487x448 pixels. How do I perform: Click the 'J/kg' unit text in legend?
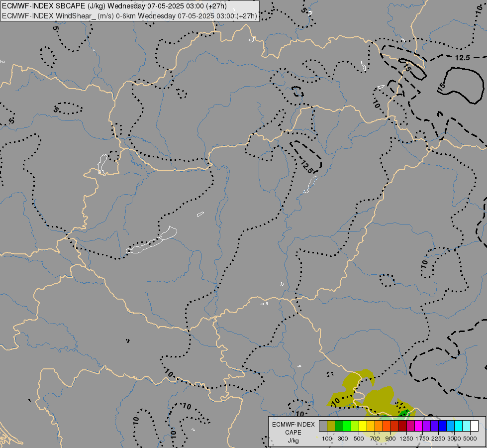(293, 441)
